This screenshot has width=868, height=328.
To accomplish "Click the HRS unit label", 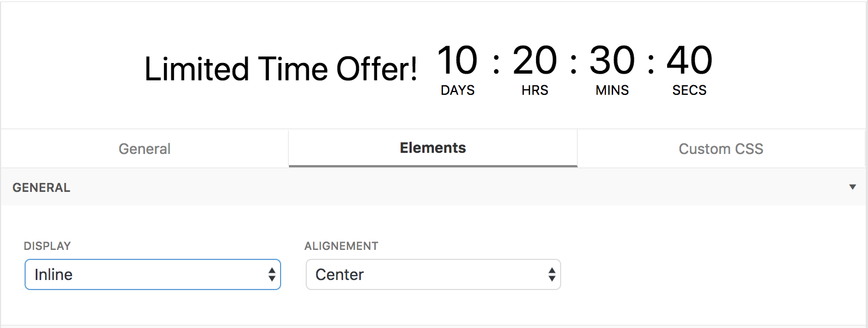I will [534, 90].
